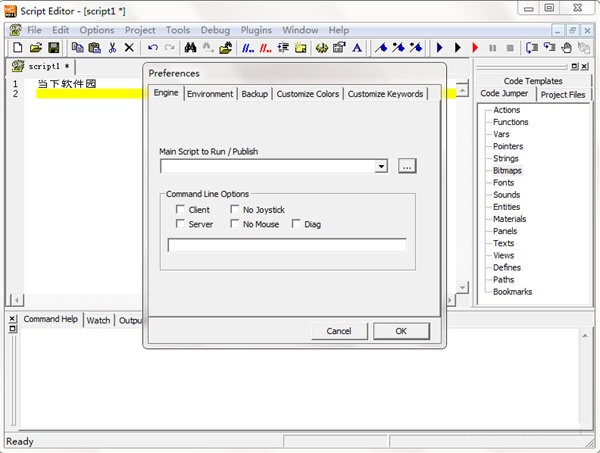600x453 pixels.
Task: Click the hand icon in toolbar
Action: 567,48
